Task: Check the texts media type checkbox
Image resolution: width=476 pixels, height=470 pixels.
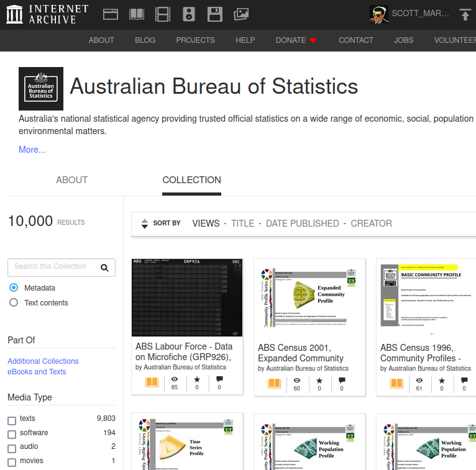Action: (x=12, y=420)
